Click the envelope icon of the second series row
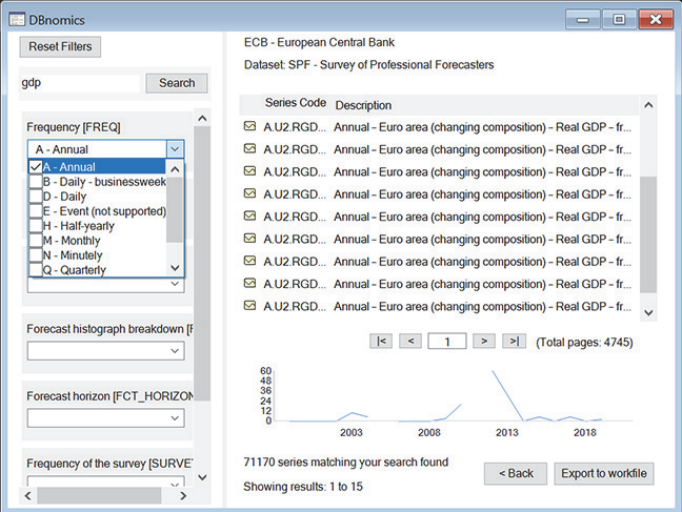 coord(250,148)
